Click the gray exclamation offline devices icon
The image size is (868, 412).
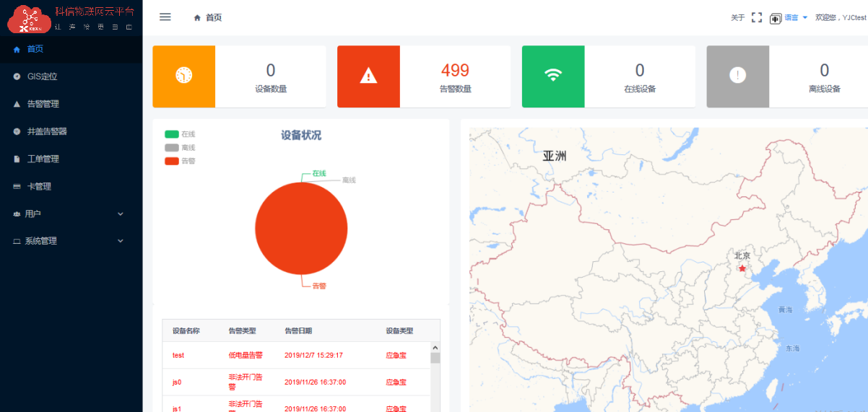click(x=737, y=76)
